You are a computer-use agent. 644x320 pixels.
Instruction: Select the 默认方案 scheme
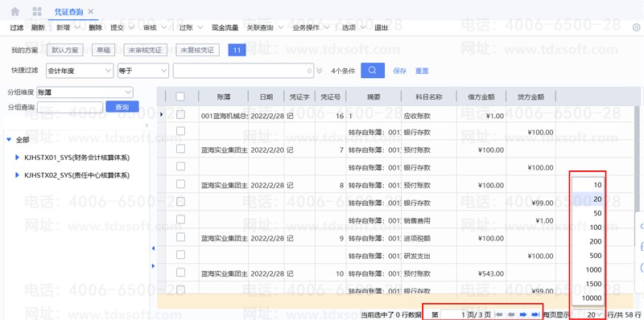tap(65, 50)
